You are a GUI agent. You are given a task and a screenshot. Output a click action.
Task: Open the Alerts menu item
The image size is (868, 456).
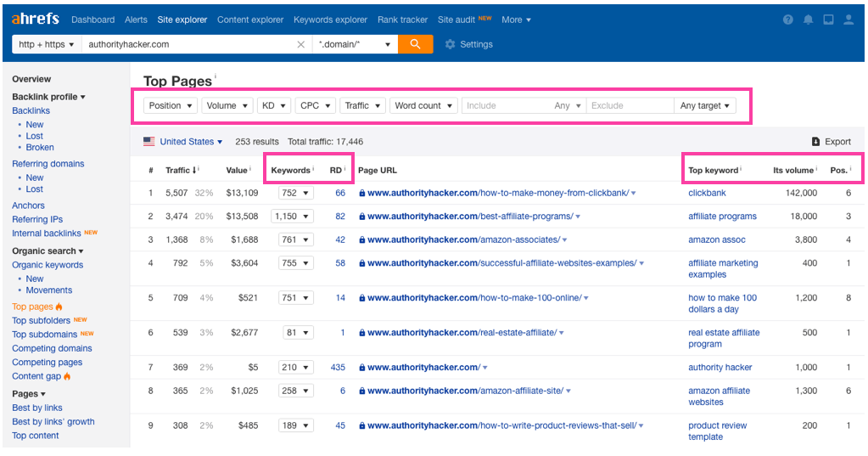[136, 20]
